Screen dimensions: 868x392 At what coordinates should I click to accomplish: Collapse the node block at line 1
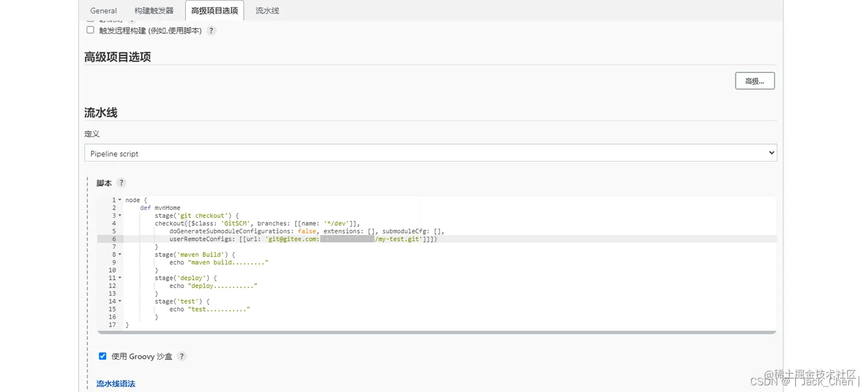click(x=120, y=200)
